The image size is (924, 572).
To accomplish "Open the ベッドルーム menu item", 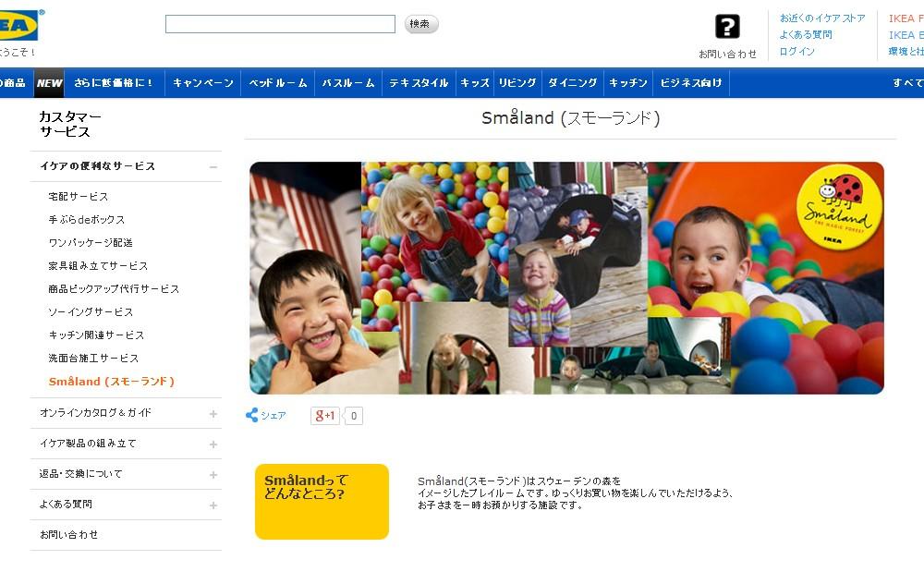I will coord(278,83).
